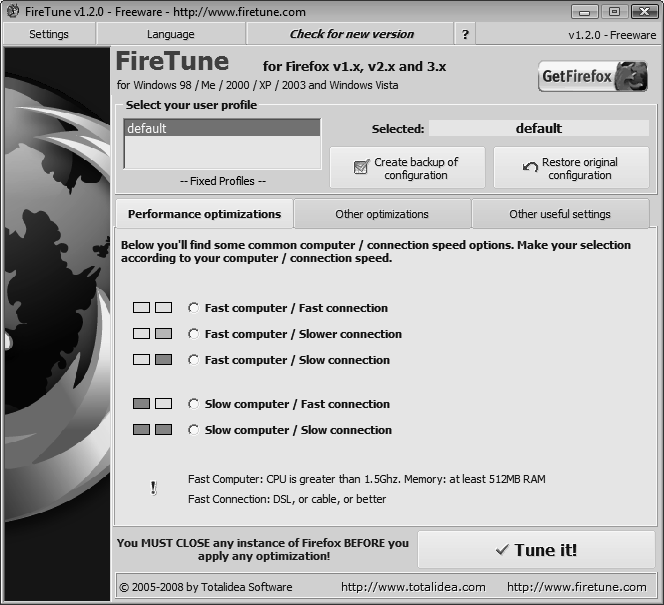Click Restore original configuration button
Image resolution: width=664 pixels, height=605 pixels.
[x=571, y=168]
